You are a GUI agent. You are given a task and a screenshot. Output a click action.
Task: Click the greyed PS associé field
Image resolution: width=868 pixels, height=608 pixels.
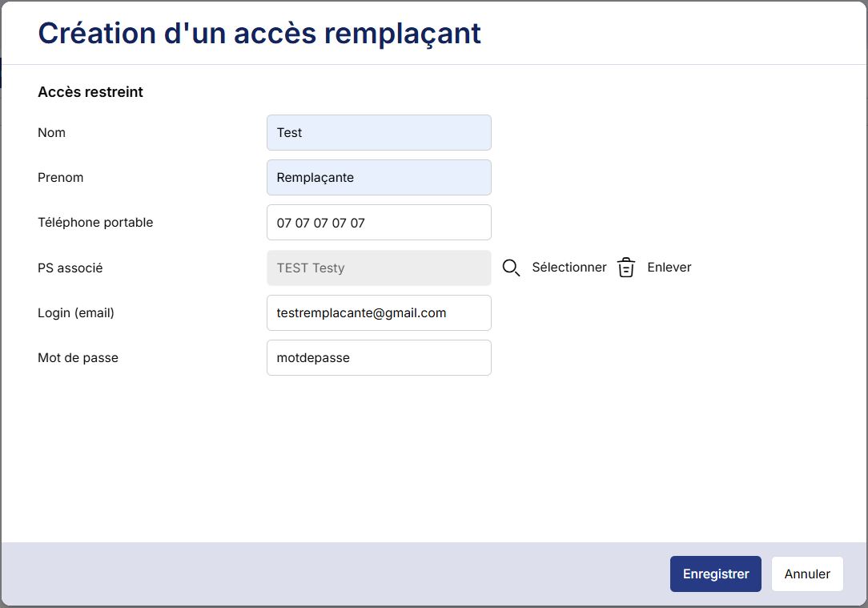[x=379, y=268]
